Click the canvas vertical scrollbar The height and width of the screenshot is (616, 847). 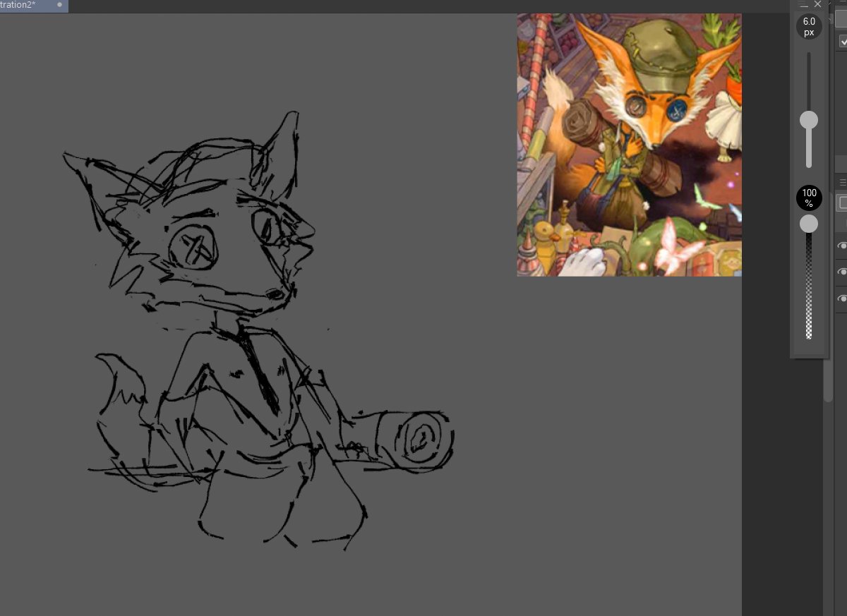pos(828,381)
